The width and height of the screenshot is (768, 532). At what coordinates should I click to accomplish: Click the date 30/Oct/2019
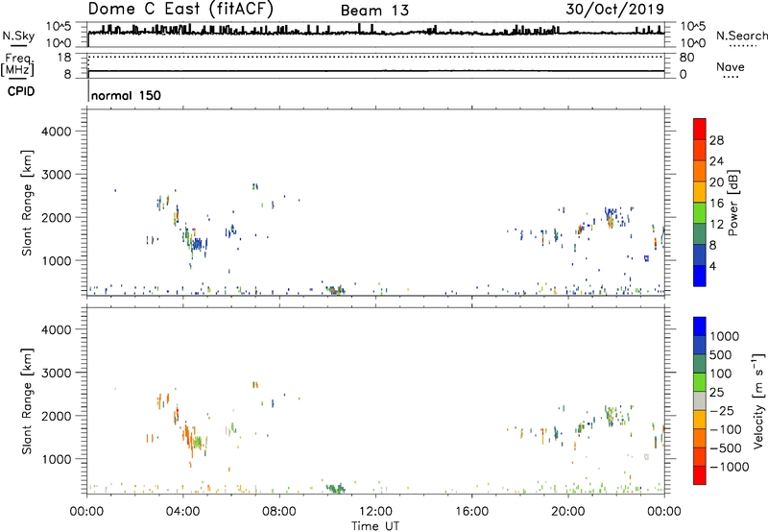click(x=615, y=10)
